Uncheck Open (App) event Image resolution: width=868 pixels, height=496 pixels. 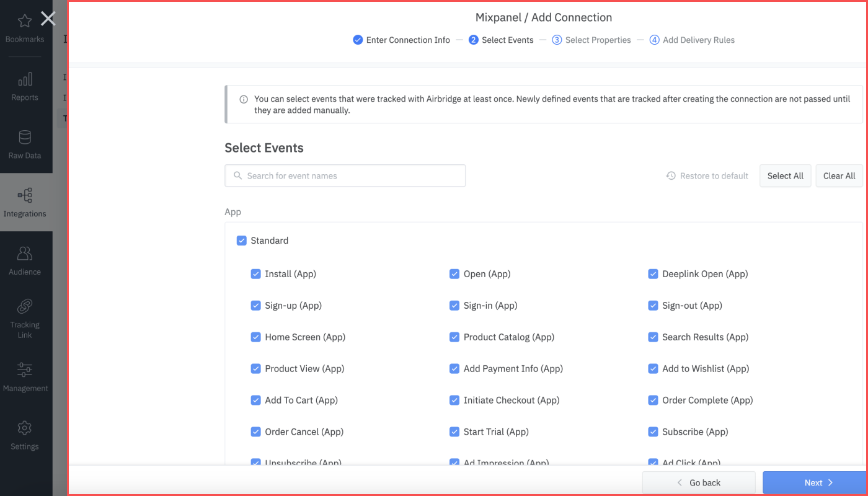(x=454, y=273)
